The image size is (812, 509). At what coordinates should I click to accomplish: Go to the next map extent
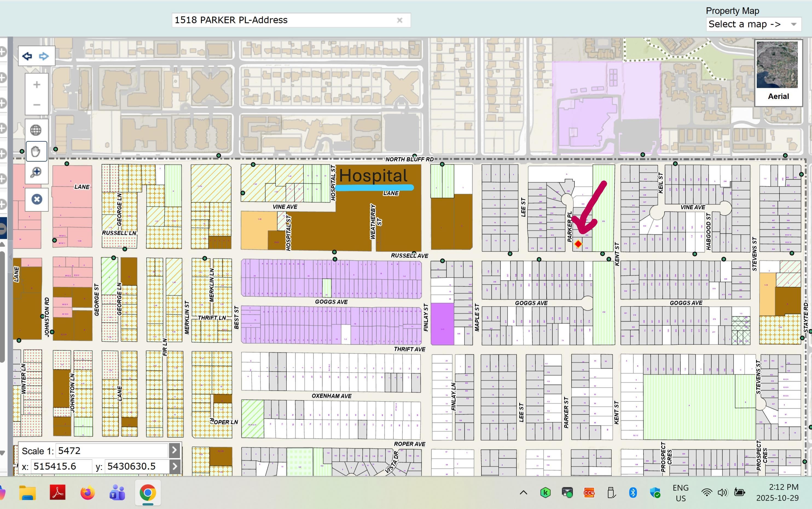pyautogui.click(x=44, y=56)
